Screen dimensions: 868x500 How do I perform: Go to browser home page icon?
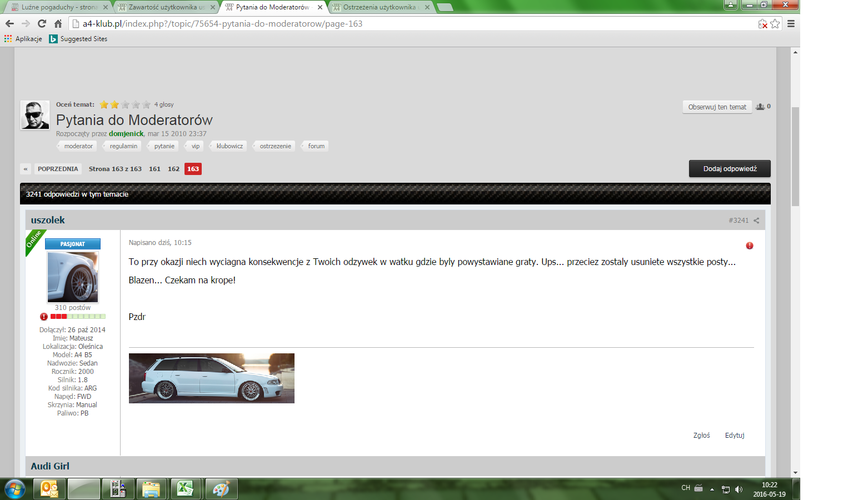coord(58,23)
